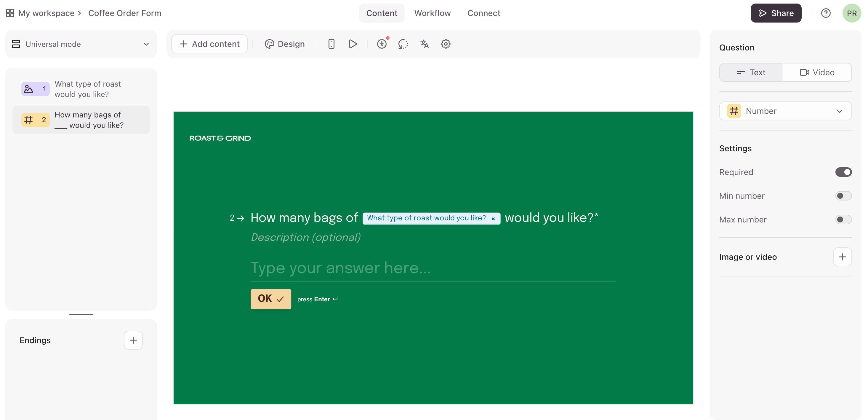The height and width of the screenshot is (420, 868).
Task: Disable the Required toggle
Action: pos(843,172)
